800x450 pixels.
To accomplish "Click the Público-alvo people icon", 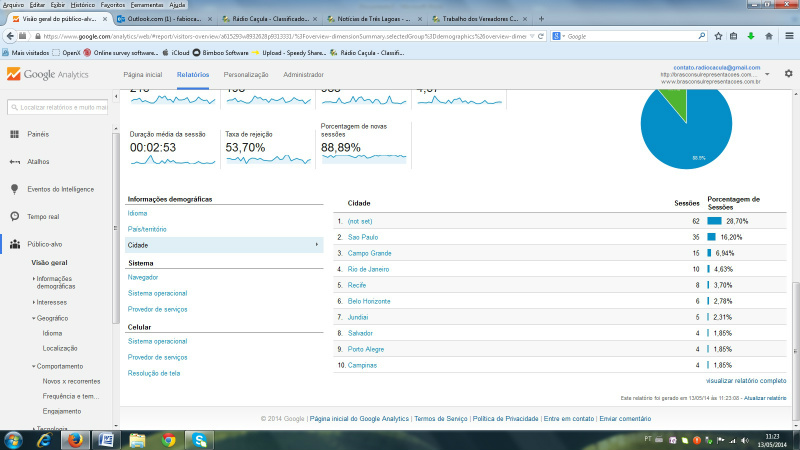I will click(x=14, y=243).
